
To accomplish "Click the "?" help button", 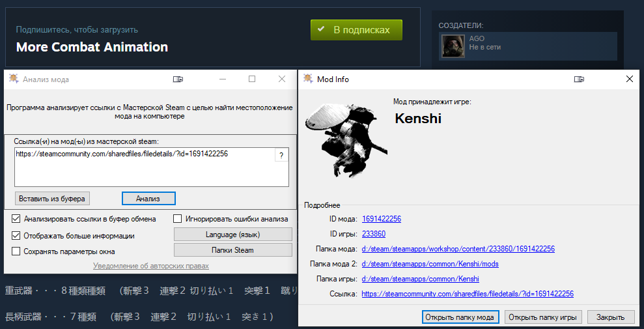I will coord(281,155).
